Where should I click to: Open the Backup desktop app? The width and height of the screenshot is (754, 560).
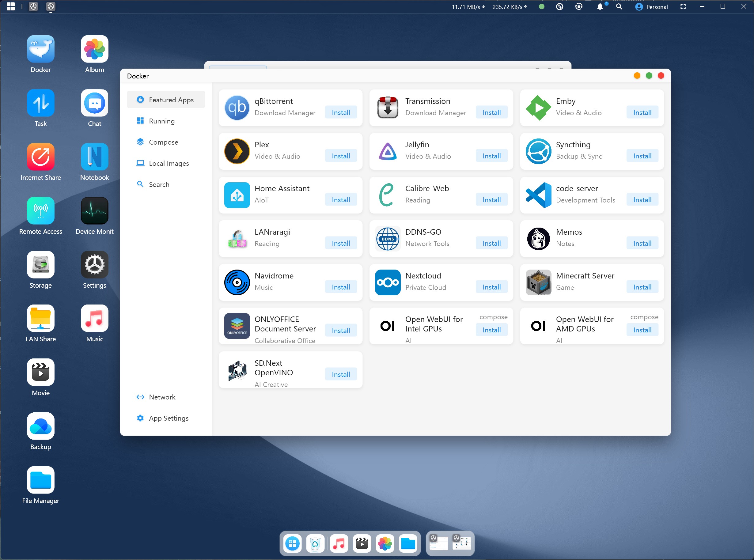(x=41, y=426)
